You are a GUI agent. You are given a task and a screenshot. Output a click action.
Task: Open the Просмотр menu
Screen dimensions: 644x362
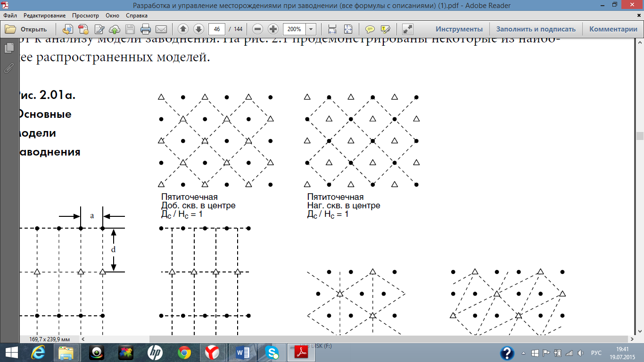[86, 16]
